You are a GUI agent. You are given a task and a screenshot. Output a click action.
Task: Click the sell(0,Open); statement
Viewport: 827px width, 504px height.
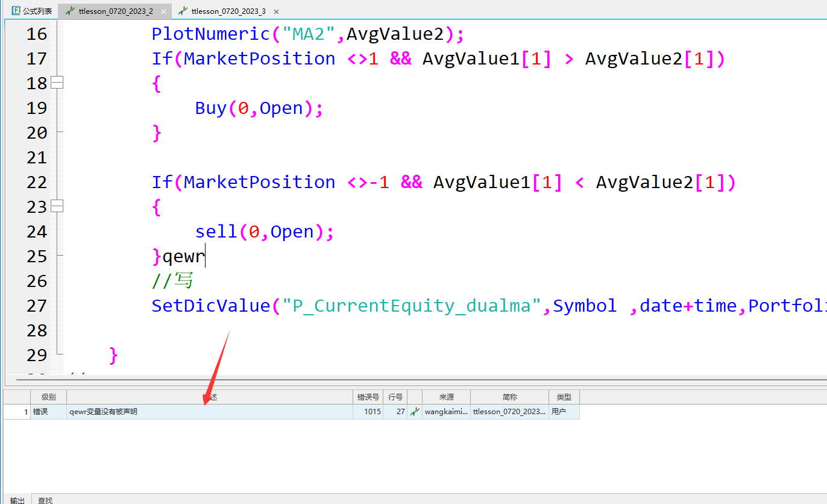(x=265, y=232)
